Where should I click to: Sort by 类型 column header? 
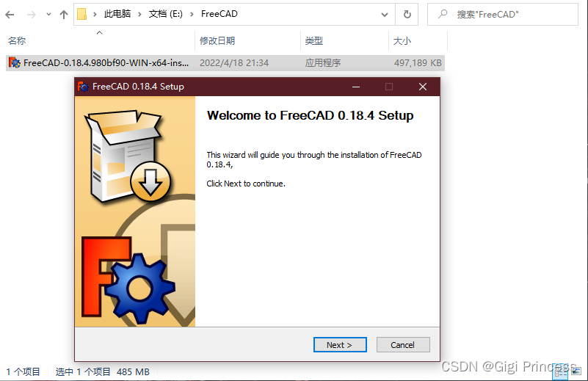point(314,40)
